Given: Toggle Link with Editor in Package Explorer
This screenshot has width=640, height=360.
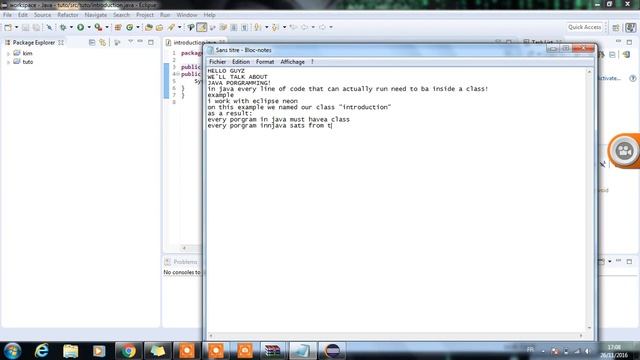Looking at the screenshot, I should 102,42.
